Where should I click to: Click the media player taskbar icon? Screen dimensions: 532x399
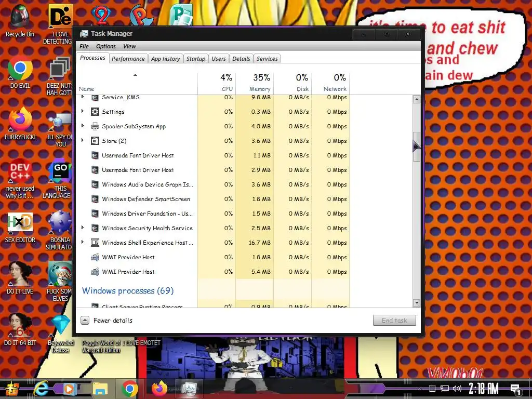pyautogui.click(x=69, y=389)
